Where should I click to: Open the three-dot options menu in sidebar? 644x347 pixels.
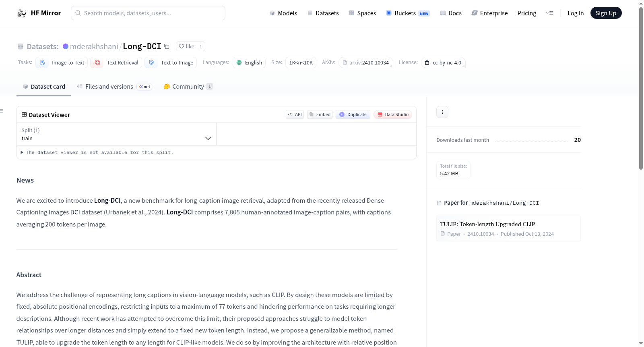pos(442,112)
